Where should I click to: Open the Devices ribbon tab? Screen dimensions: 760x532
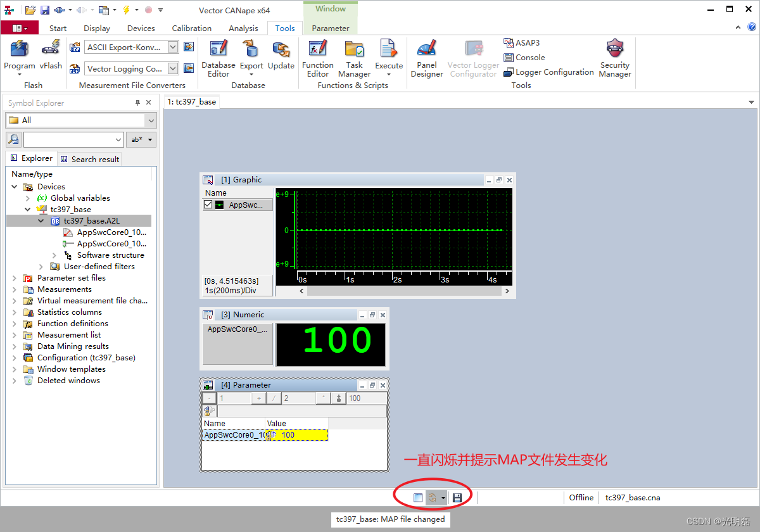click(x=141, y=28)
